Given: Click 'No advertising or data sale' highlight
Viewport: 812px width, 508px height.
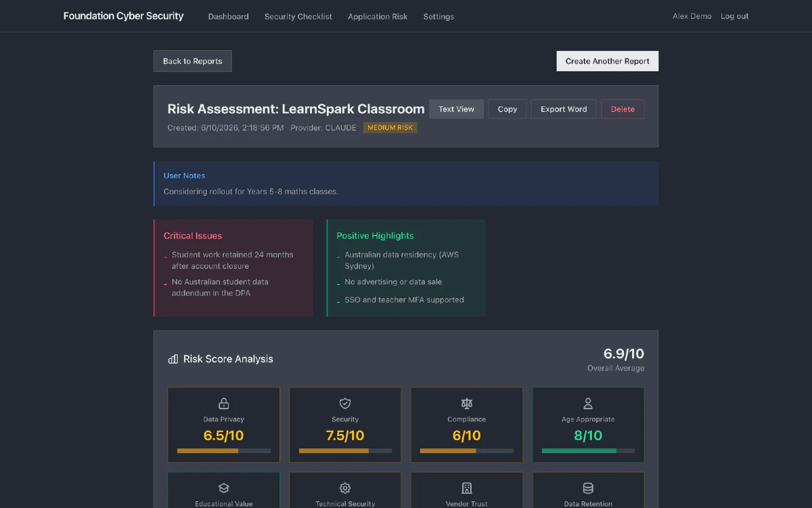Looking at the screenshot, I should 393,282.
